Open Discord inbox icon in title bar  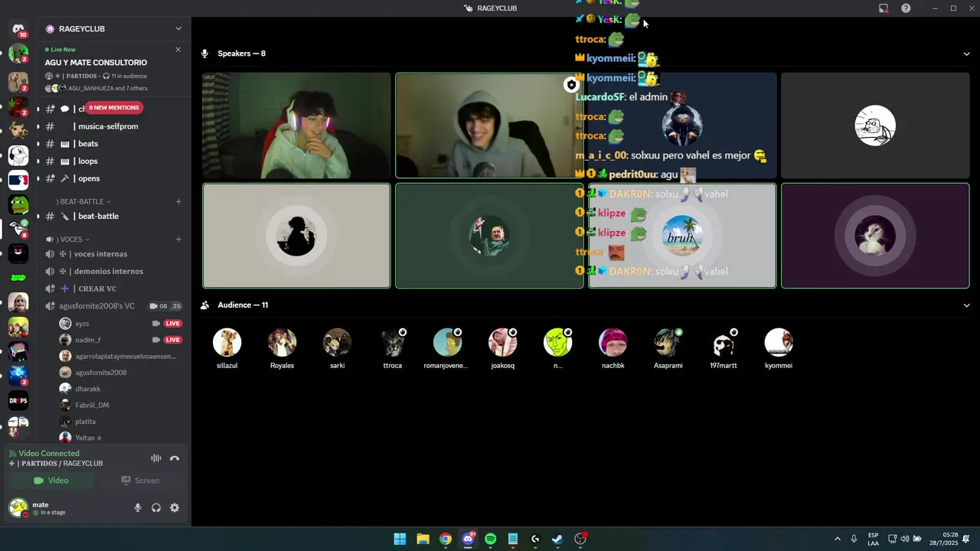point(884,8)
